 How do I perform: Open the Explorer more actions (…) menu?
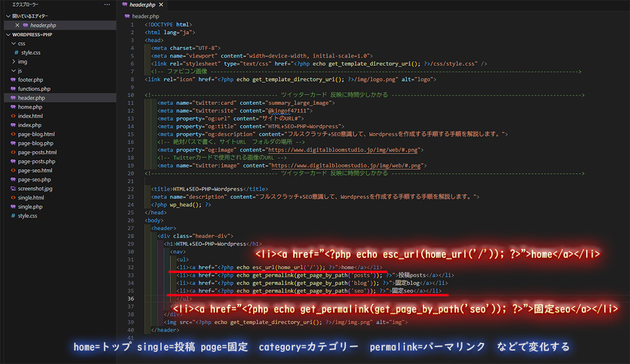point(107,5)
